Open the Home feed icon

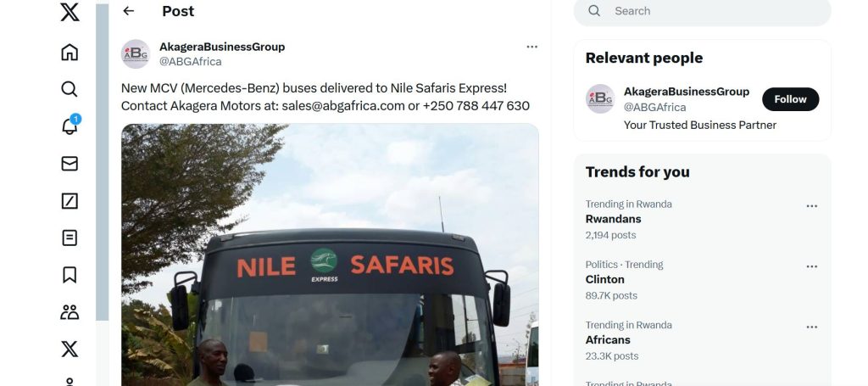(x=70, y=52)
